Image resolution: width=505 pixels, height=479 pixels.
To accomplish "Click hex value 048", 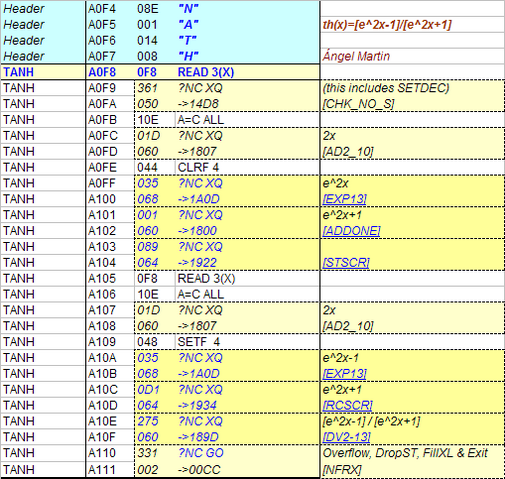I will coord(147,342).
